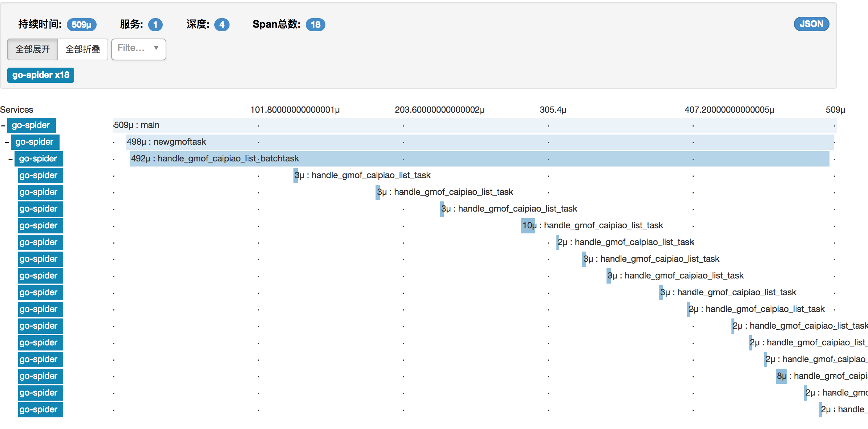Collapse the newgmoftask go-spider node
868x429 pixels.
click(7, 143)
